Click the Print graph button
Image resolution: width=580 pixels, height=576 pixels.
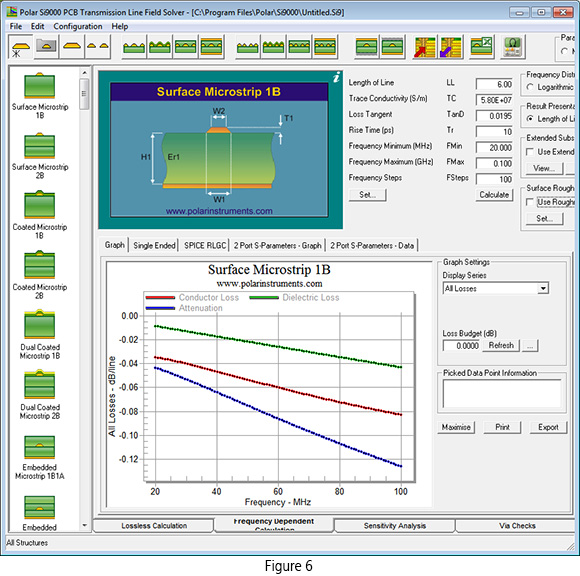click(502, 427)
